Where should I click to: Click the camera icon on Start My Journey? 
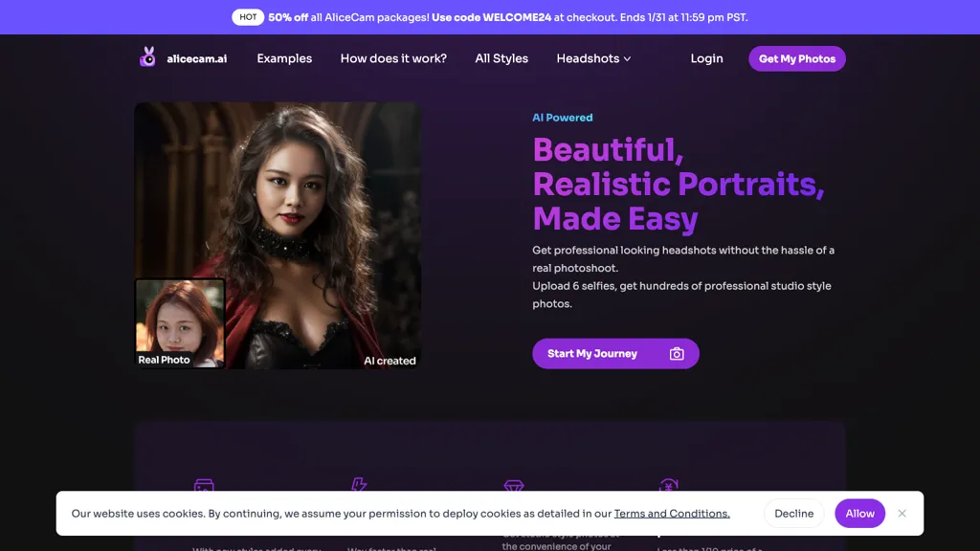click(677, 353)
